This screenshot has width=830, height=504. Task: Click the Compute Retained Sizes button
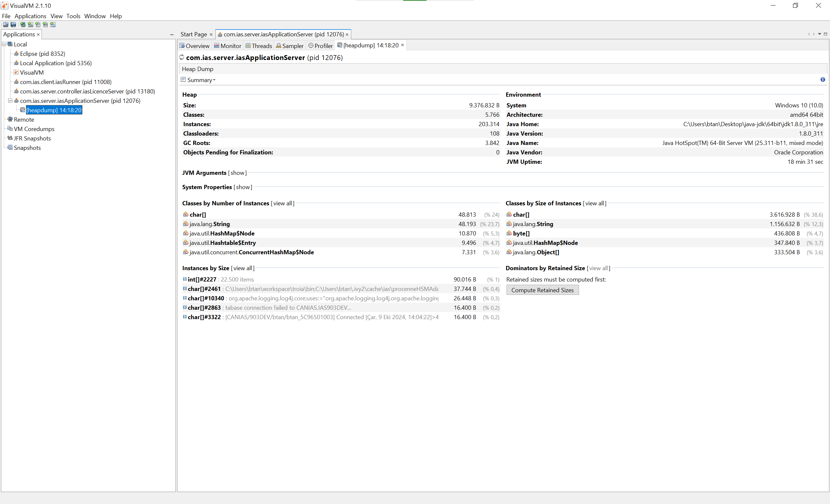point(542,290)
